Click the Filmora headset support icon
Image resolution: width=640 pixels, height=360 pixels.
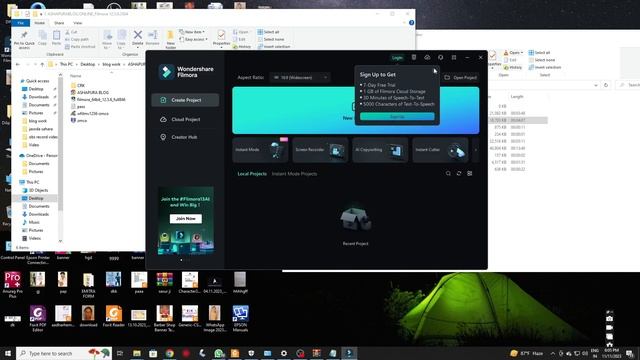click(x=440, y=58)
